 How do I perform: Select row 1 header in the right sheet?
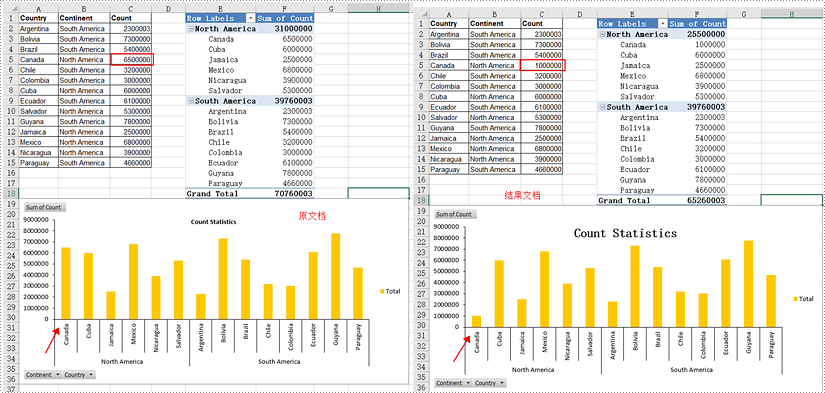pyautogui.click(x=422, y=24)
